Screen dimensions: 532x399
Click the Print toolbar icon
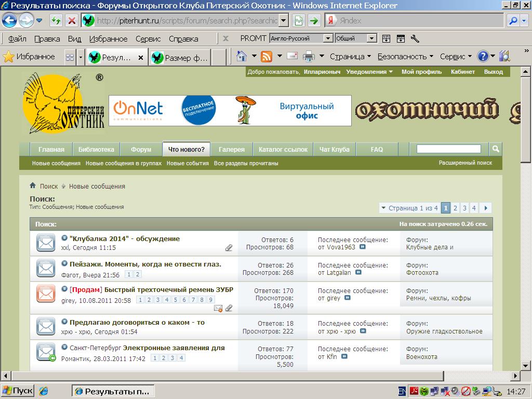[309, 56]
